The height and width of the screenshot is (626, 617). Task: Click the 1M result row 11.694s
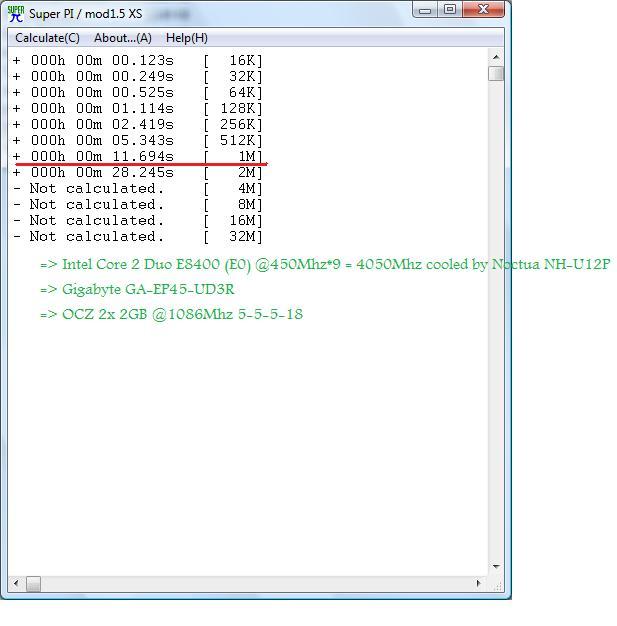click(x=137, y=156)
